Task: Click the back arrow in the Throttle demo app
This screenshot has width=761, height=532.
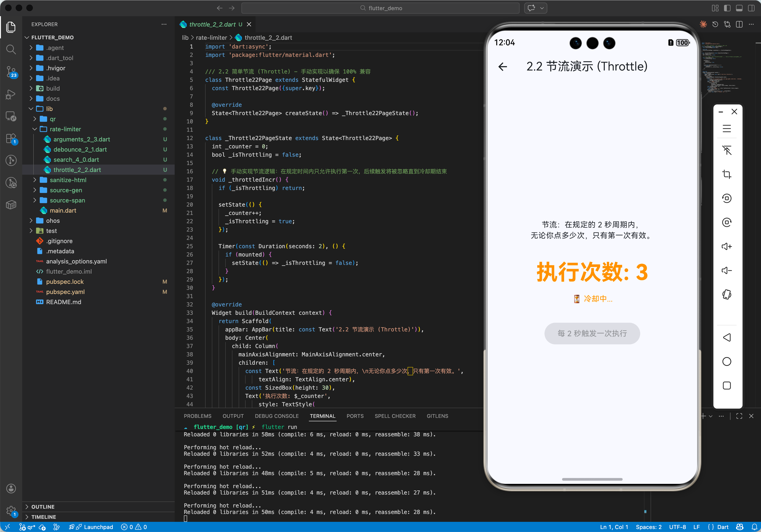Action: coord(502,67)
